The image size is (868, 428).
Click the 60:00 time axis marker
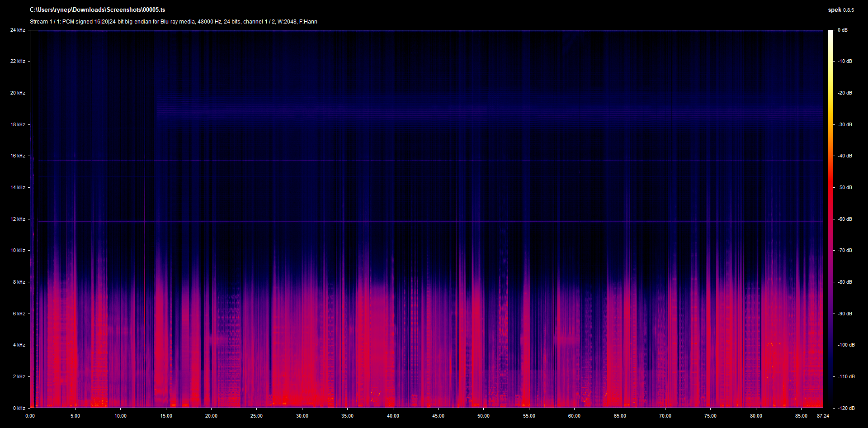coord(574,416)
